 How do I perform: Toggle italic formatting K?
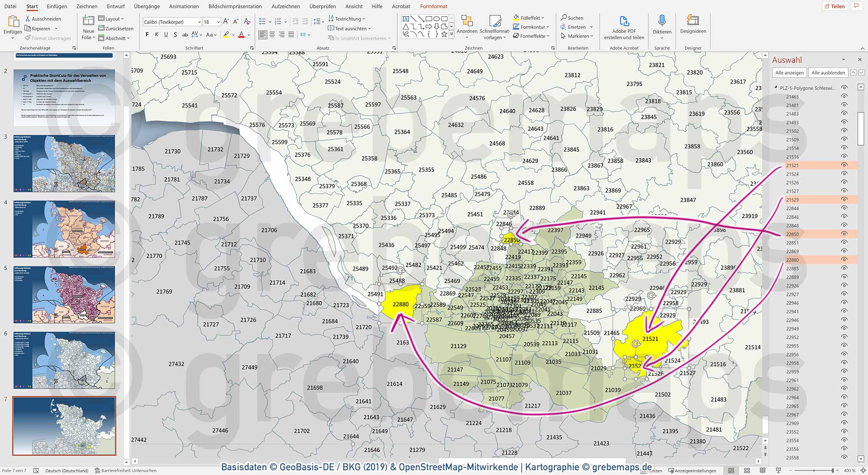click(x=157, y=35)
